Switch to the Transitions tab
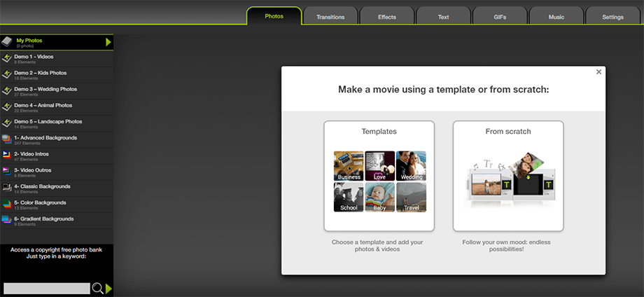The width and height of the screenshot is (644, 297). 330,17
